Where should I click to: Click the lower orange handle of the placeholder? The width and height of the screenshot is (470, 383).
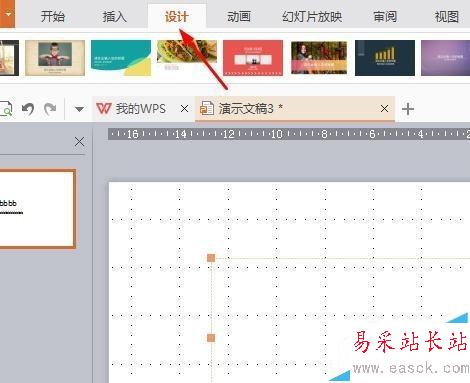pyautogui.click(x=211, y=338)
